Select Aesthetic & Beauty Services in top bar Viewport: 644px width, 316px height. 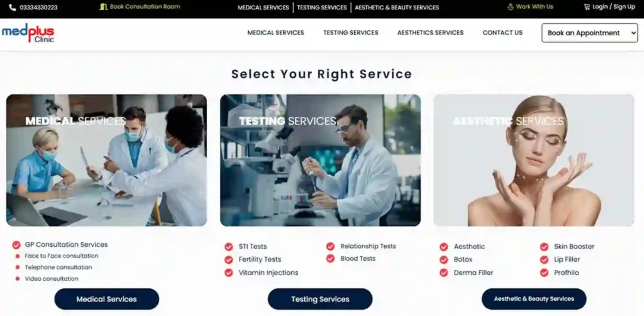click(x=397, y=8)
